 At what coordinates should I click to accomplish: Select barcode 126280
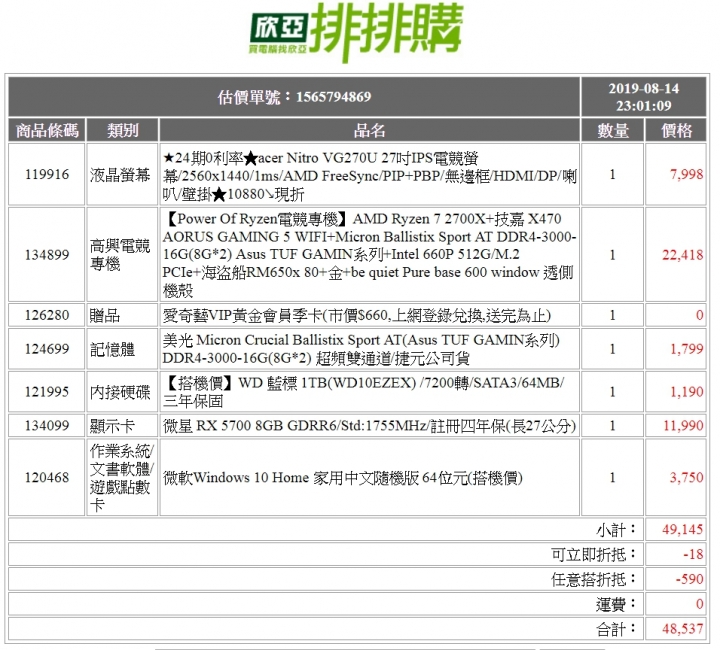[47, 315]
